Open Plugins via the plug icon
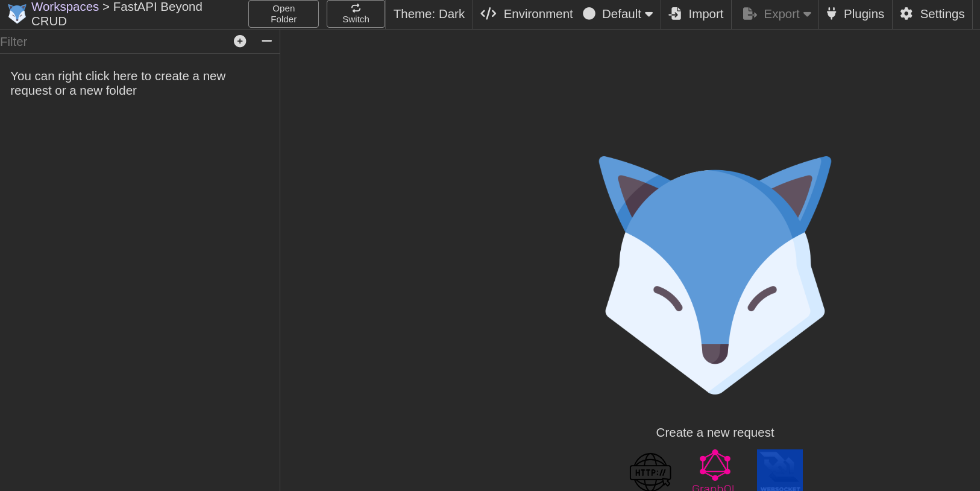The width and height of the screenshot is (980, 491). [832, 14]
